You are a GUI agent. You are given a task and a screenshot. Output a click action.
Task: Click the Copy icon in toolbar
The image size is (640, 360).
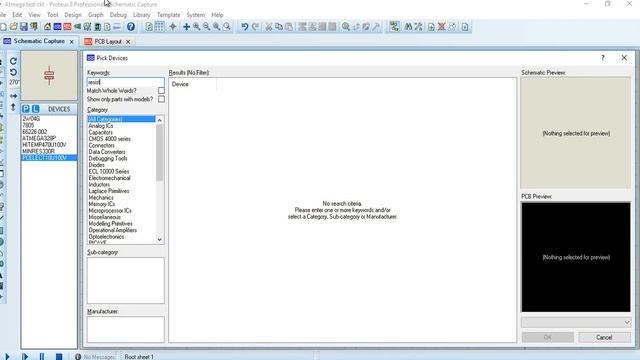(279, 27)
